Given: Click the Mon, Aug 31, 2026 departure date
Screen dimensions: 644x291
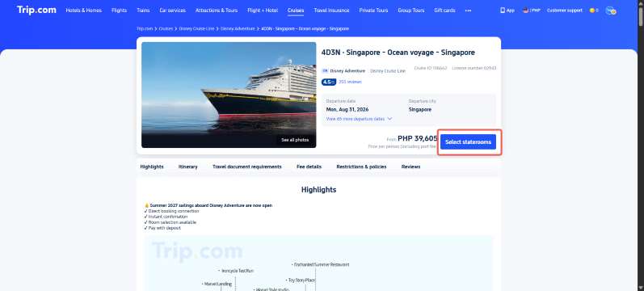Looking at the screenshot, I should tap(347, 110).
